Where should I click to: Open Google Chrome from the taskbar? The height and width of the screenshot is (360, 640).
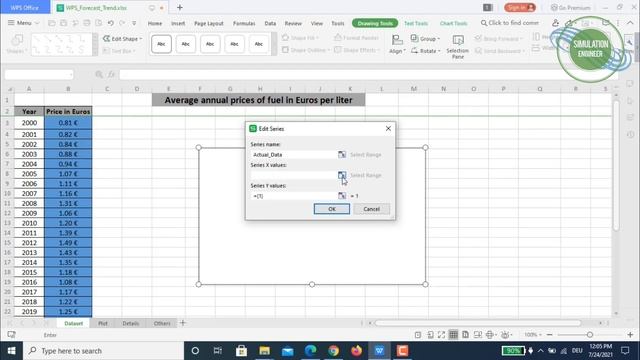[333, 351]
